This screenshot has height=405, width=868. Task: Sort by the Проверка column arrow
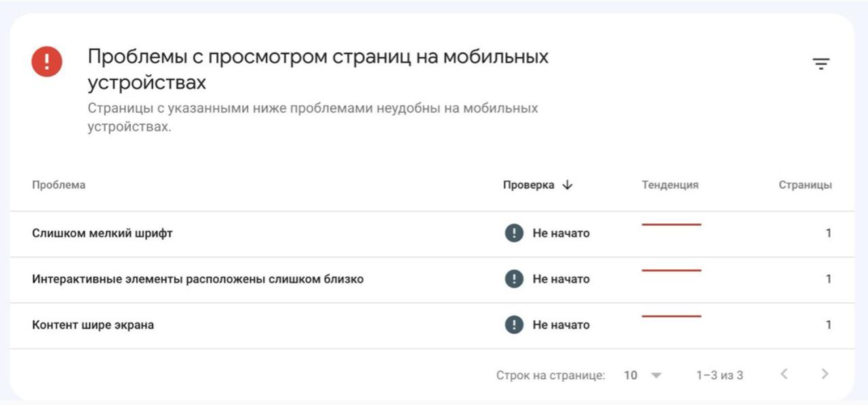pyautogui.click(x=568, y=185)
